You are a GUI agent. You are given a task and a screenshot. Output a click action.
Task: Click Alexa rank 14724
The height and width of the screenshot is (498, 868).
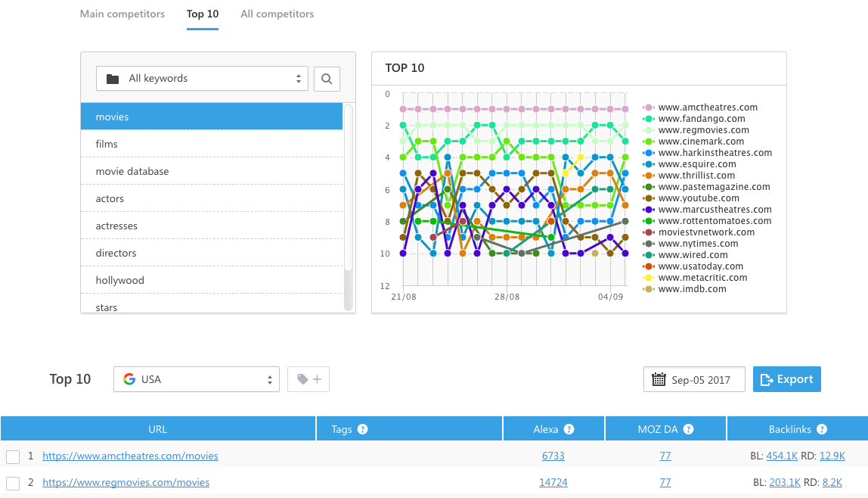553,483
